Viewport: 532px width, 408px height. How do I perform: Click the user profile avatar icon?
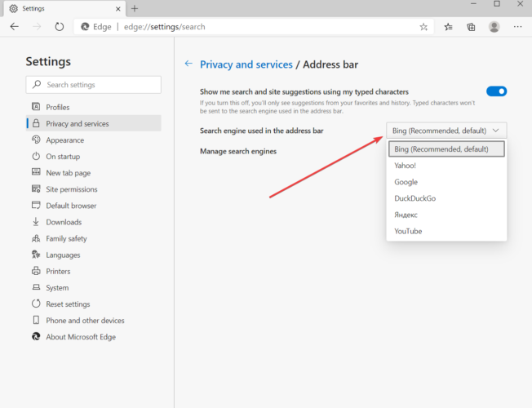494,27
